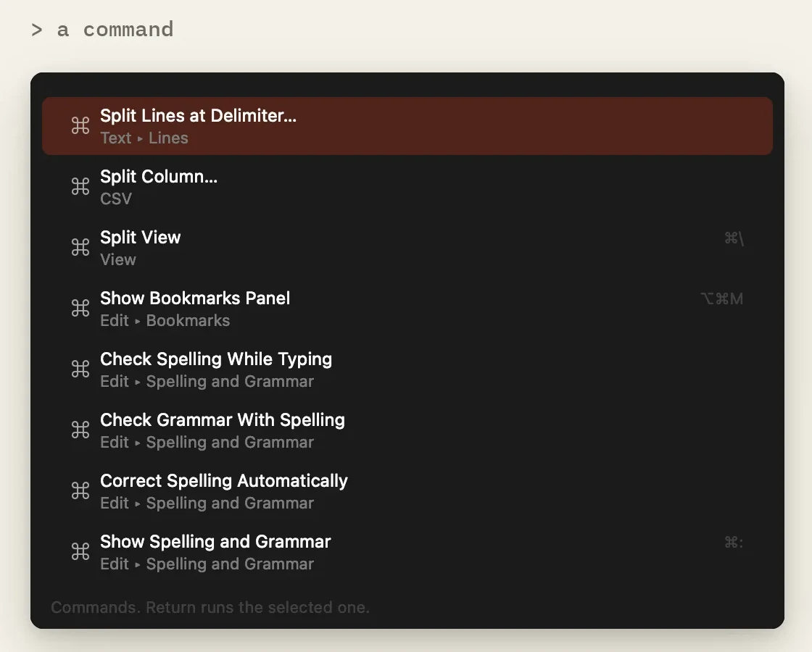Choose the Split Column… command
812x652 pixels.
(407, 187)
